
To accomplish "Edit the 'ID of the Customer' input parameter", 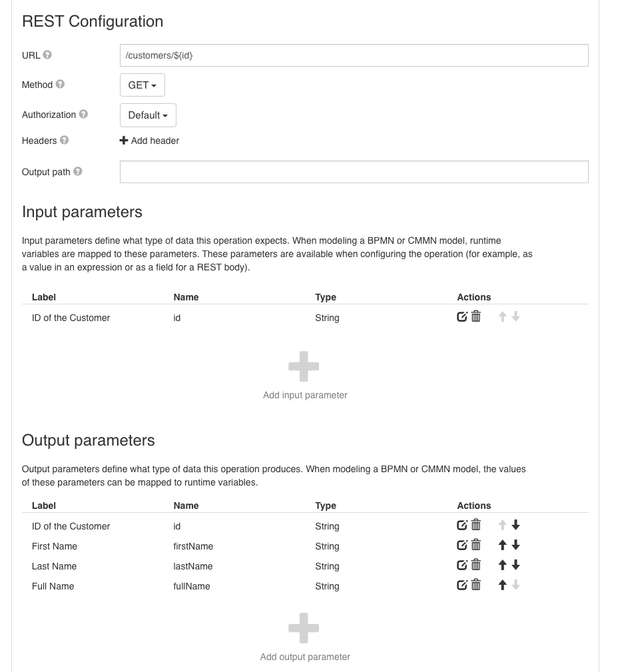I will pos(462,316).
